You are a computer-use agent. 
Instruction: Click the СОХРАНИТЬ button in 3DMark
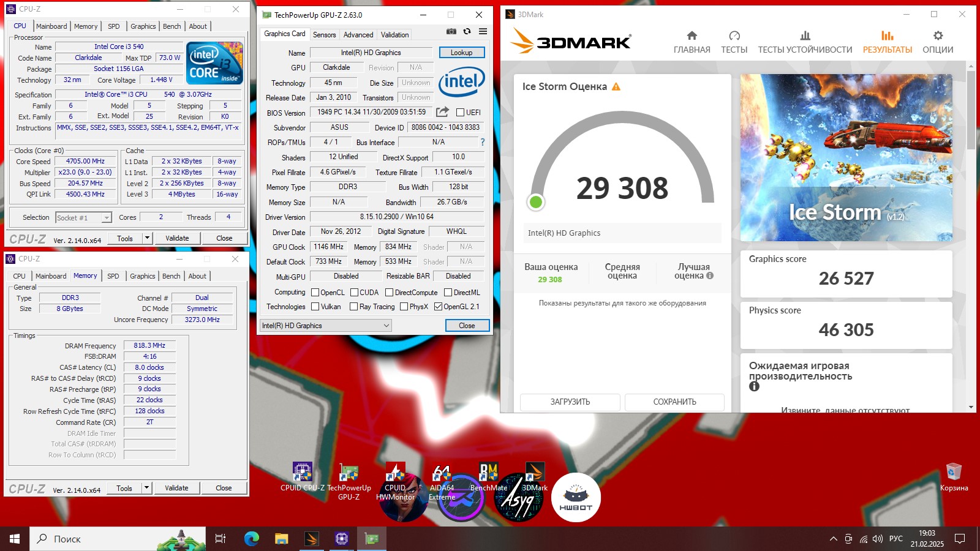pyautogui.click(x=674, y=402)
